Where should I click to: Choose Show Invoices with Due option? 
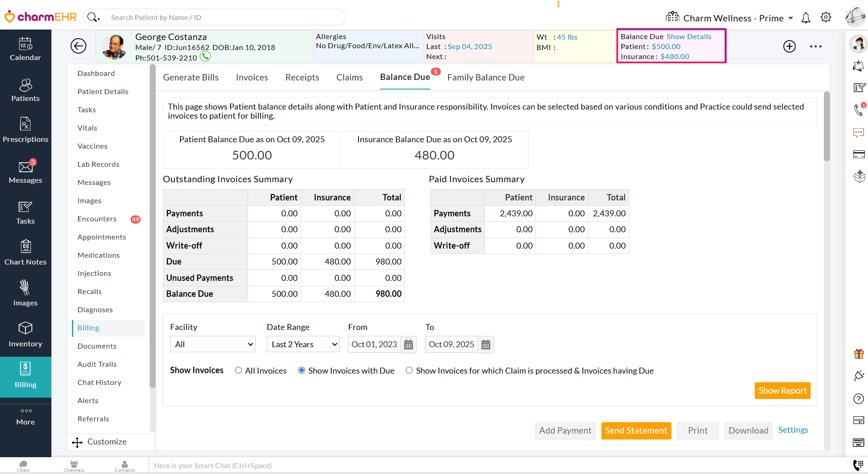[301, 370]
